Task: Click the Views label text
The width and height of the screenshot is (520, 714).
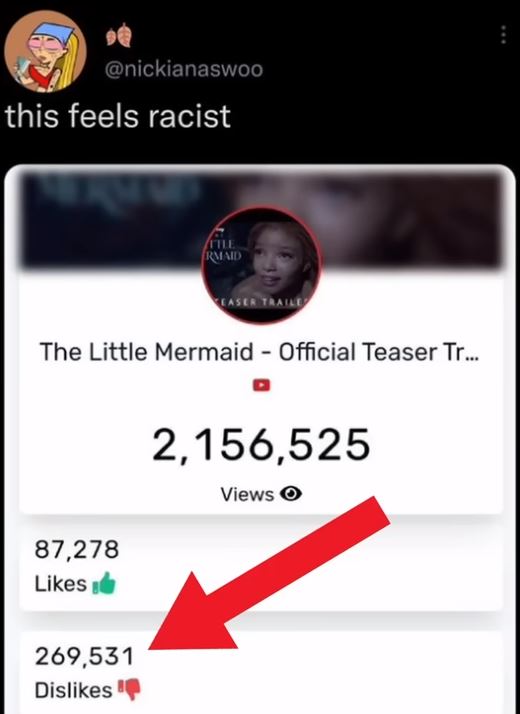Action: [x=247, y=494]
